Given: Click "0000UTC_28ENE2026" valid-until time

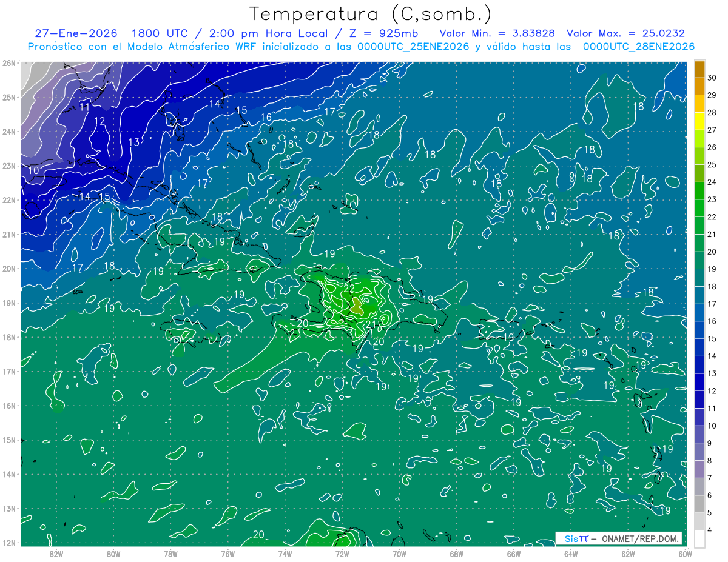Looking at the screenshot, I should 639,47.
